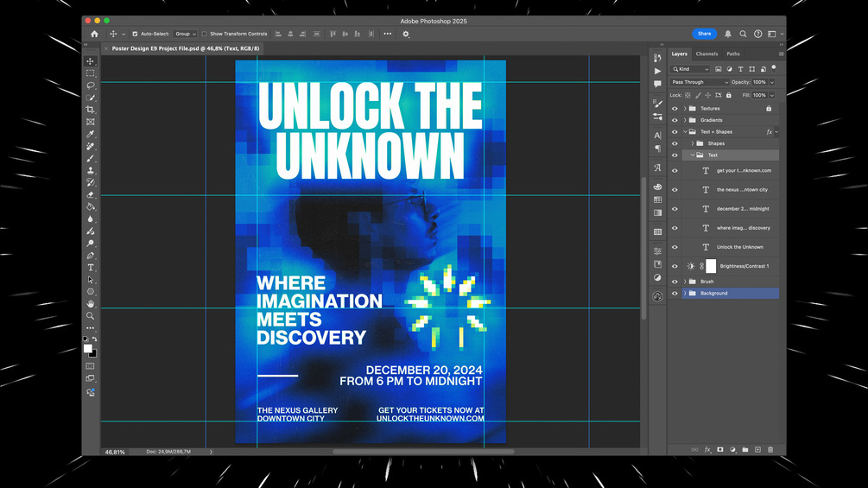868x488 pixels.
Task: Select the Eraser tool
Action: point(90,194)
